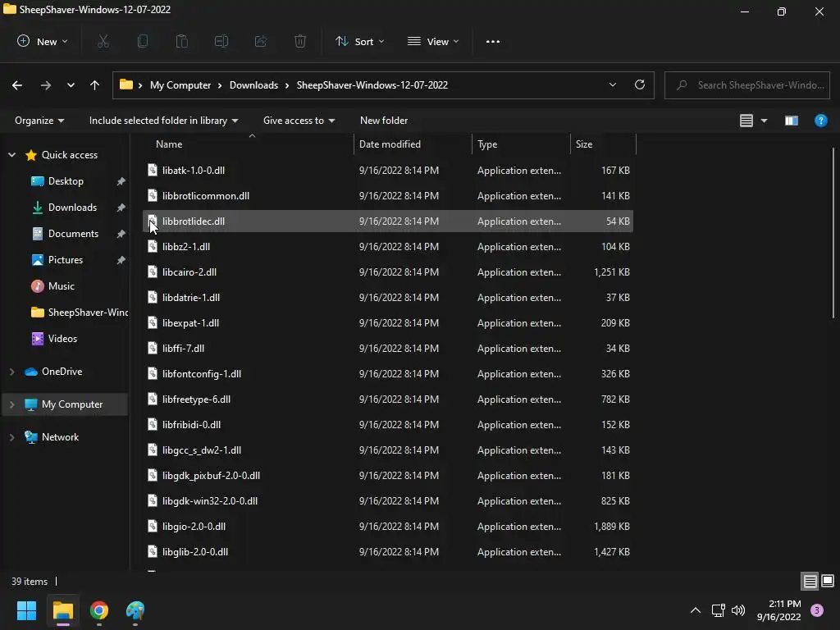Go back with the left arrow
This screenshot has width=840, height=630.
(x=17, y=85)
